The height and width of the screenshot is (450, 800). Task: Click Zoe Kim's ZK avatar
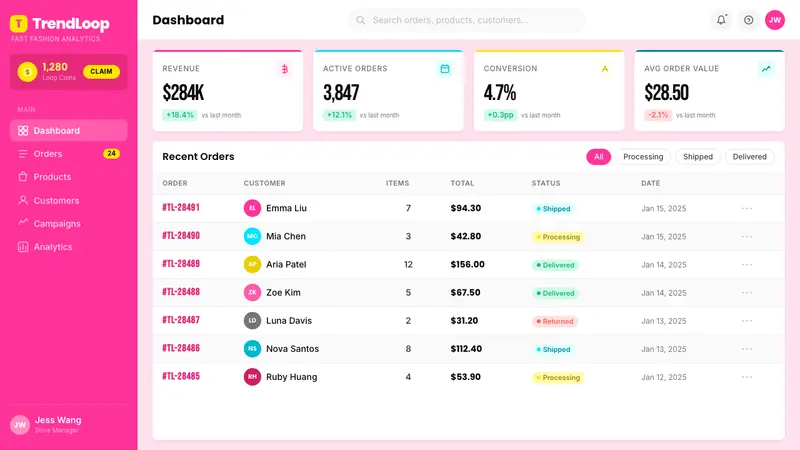click(x=252, y=292)
